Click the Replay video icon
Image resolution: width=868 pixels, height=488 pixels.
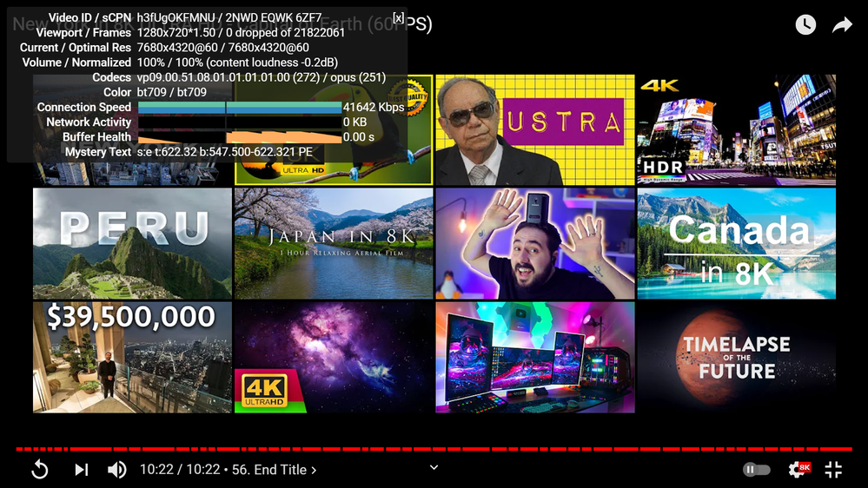click(x=40, y=470)
